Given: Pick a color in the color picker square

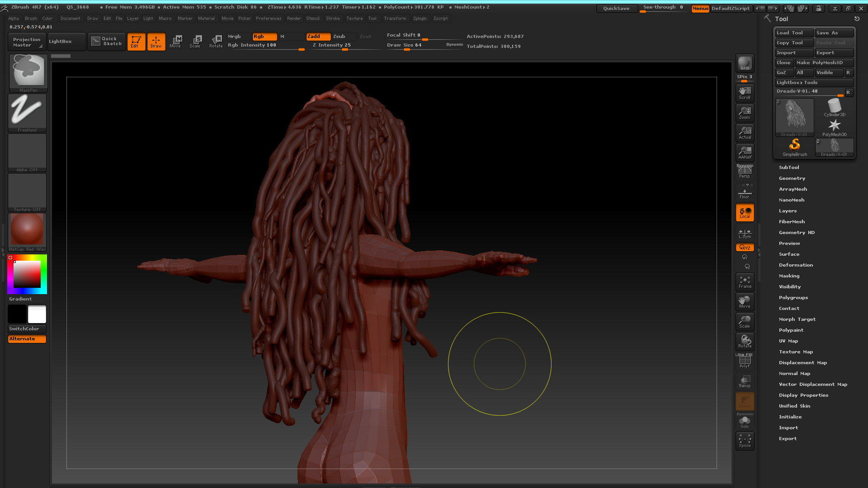Looking at the screenshot, I should (x=27, y=274).
